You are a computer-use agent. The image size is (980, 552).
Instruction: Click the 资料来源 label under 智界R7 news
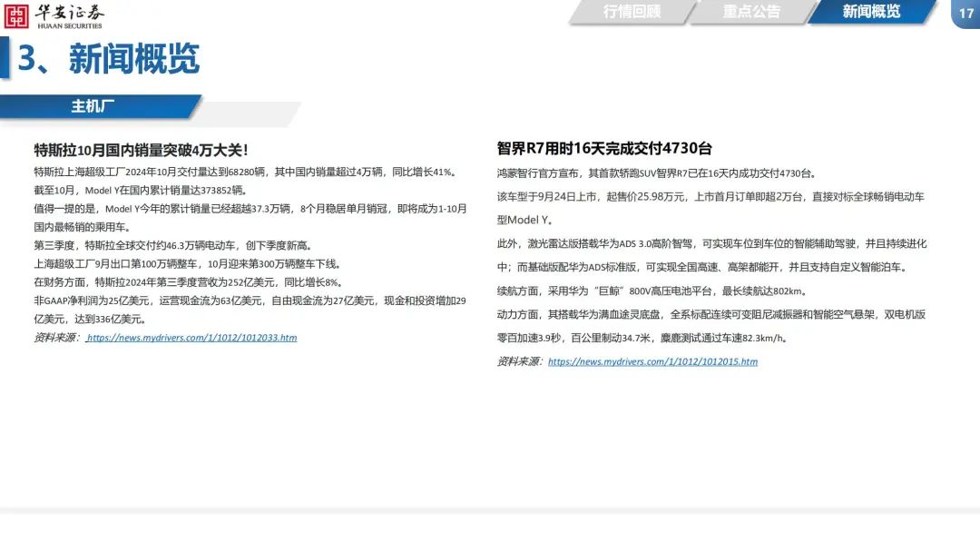[520, 361]
